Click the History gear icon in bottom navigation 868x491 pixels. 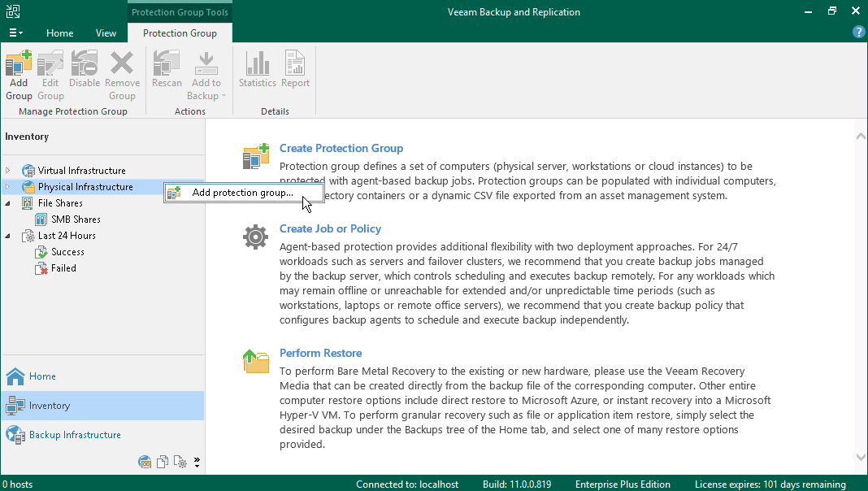tap(180, 462)
